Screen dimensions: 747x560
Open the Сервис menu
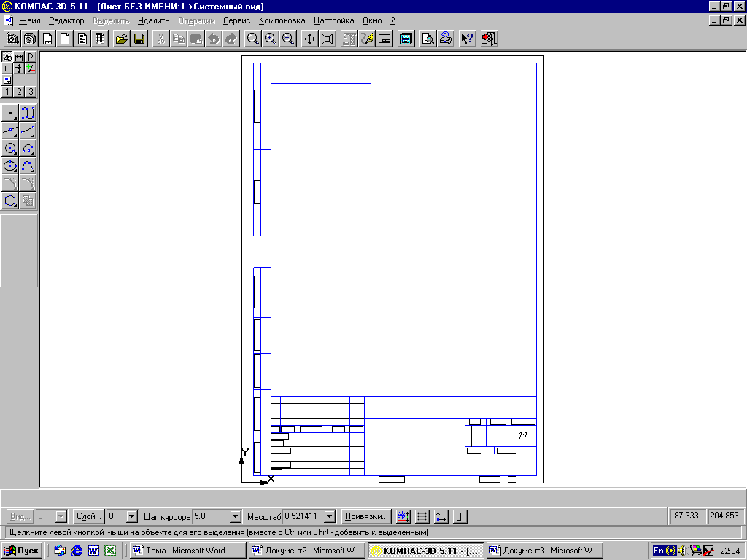coord(237,20)
